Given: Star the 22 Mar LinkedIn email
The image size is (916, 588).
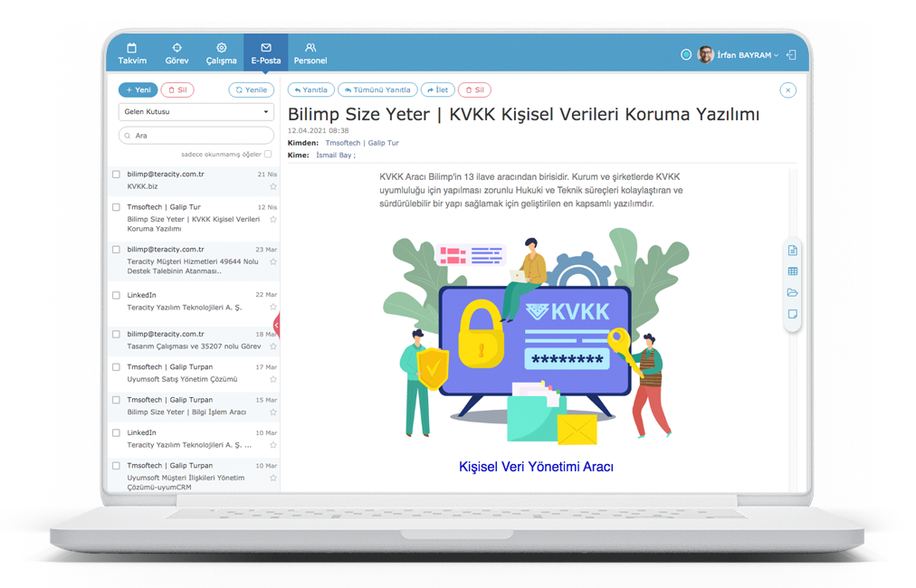Looking at the screenshot, I should [x=272, y=308].
